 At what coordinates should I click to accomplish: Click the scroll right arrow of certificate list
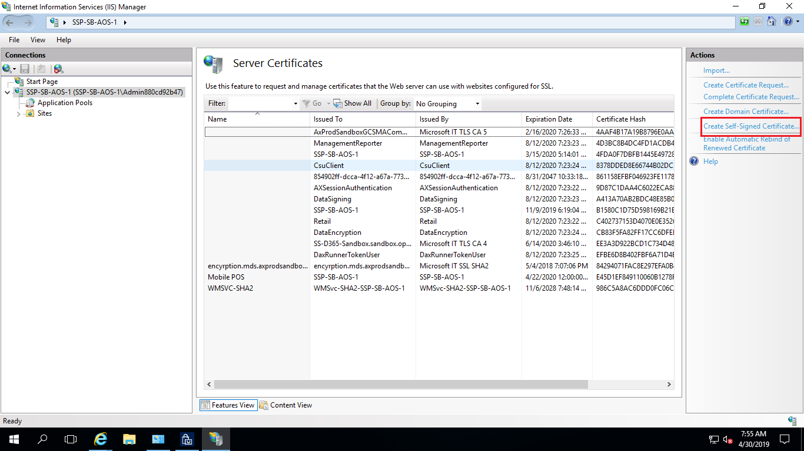[669, 384]
